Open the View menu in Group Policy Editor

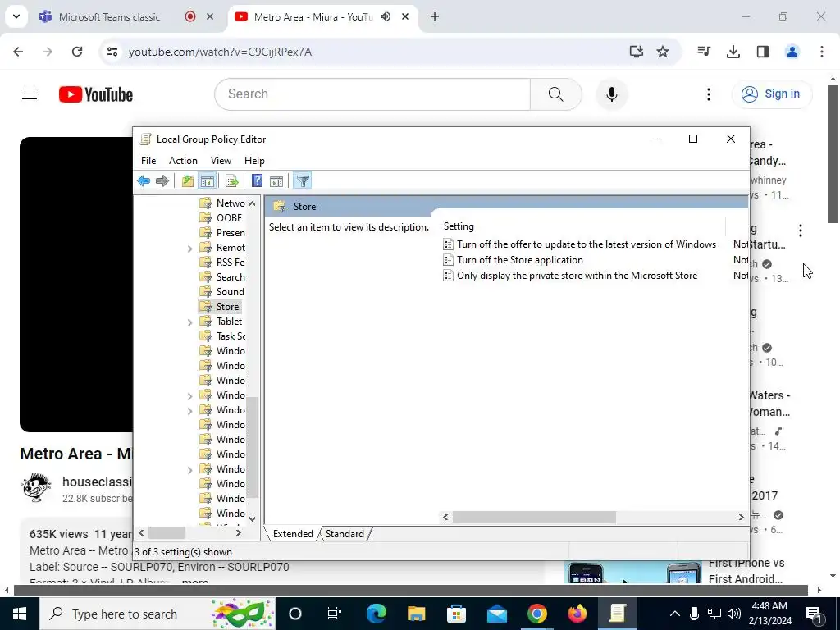(x=221, y=161)
